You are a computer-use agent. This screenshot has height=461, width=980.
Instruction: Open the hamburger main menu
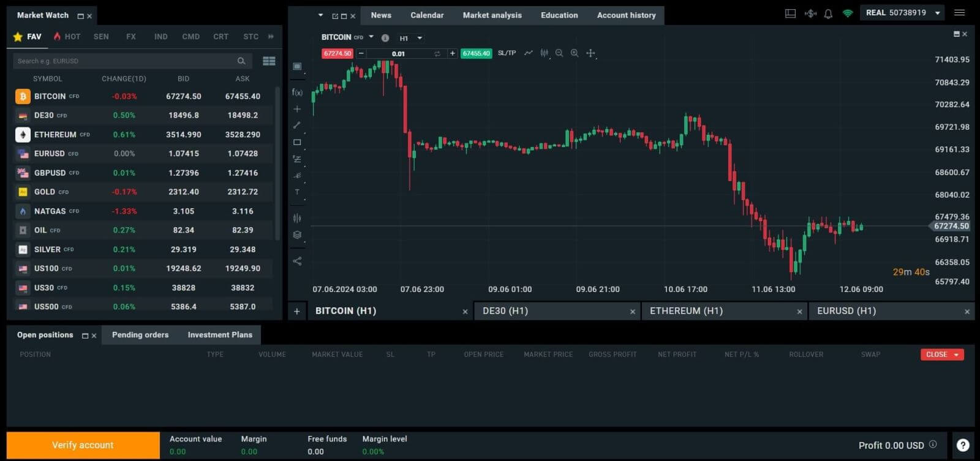click(960, 13)
